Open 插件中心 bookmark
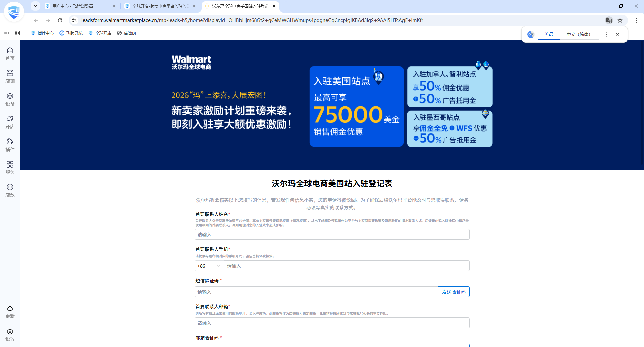This screenshot has height=347, width=644. pyautogui.click(x=42, y=33)
